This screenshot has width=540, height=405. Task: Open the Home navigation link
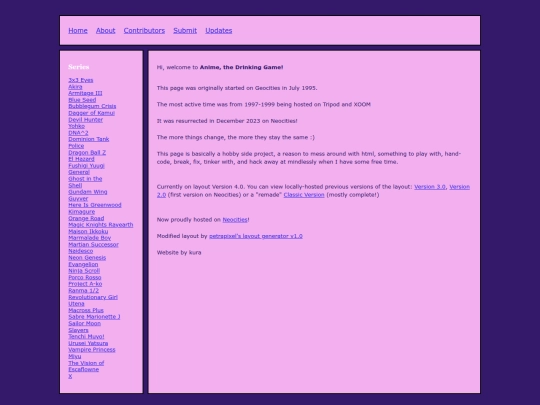coord(78,30)
